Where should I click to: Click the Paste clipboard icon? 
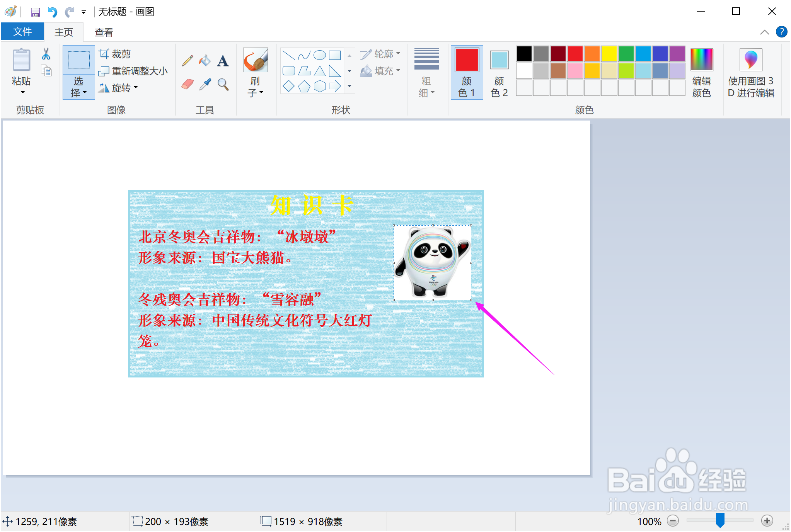(x=21, y=60)
